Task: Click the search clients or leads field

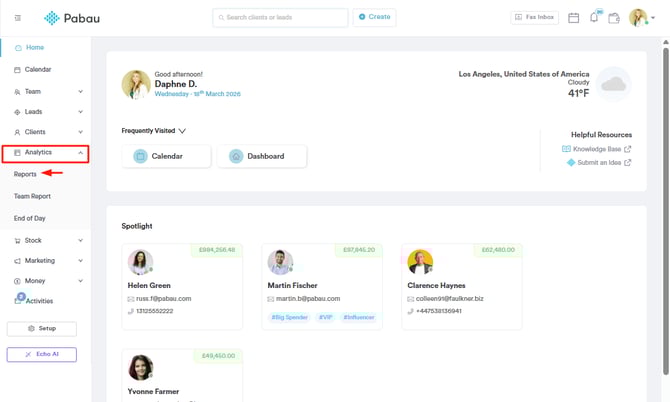Action: (x=280, y=18)
